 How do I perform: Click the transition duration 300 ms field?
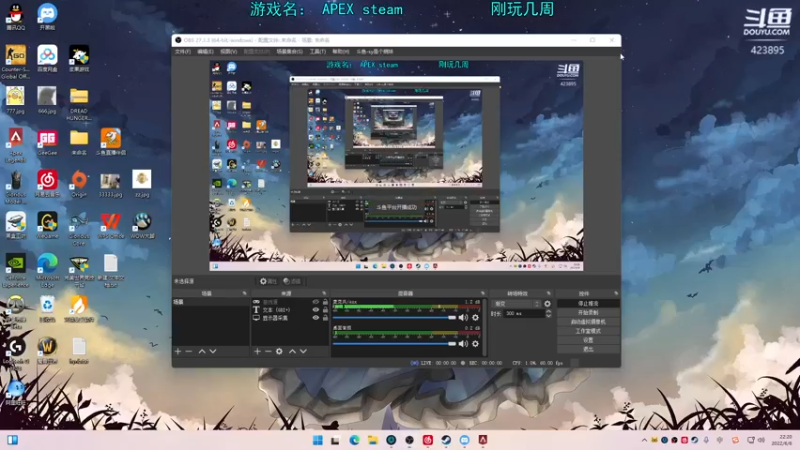[x=523, y=313]
